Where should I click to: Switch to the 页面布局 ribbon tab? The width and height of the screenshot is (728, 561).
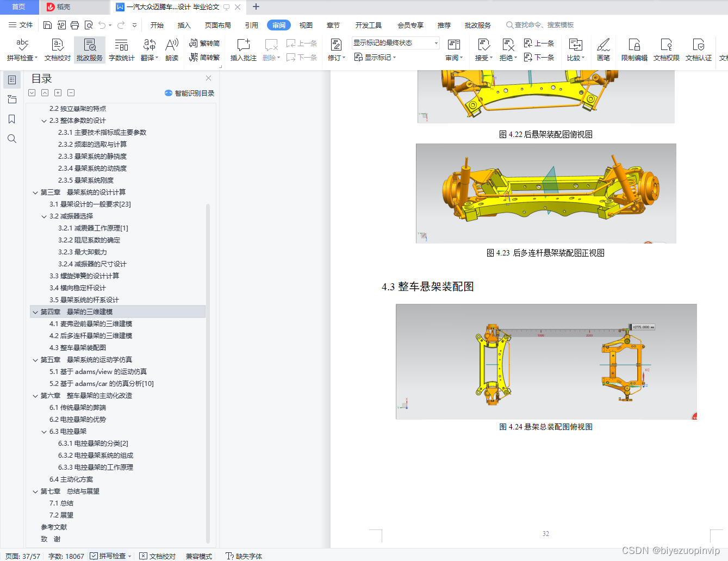(x=218, y=25)
